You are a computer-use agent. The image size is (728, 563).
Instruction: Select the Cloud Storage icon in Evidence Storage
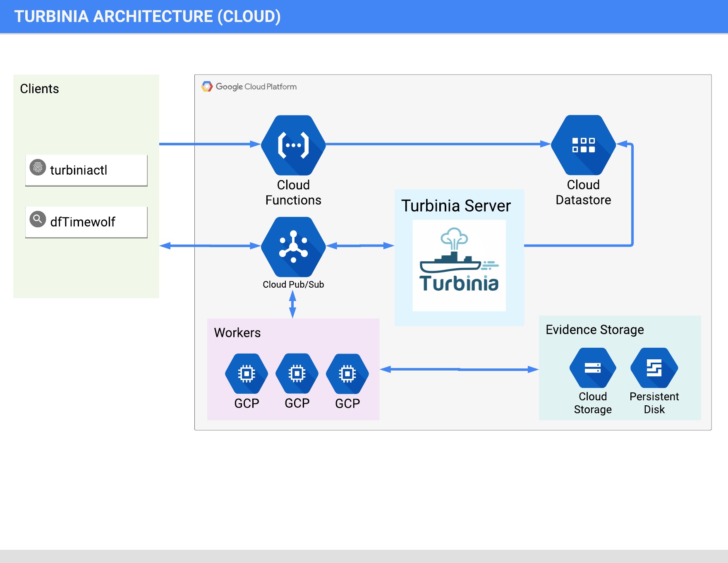(x=593, y=368)
